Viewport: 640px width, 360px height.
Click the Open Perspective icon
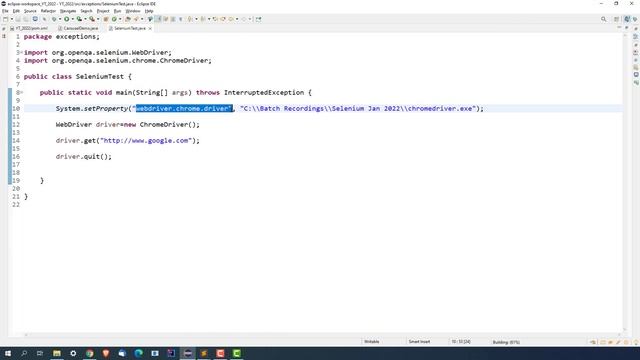616,19
